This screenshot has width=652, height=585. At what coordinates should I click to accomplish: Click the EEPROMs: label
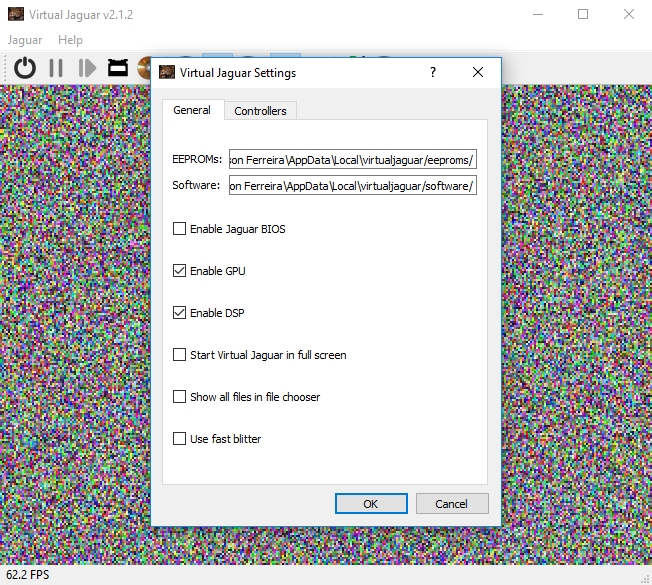coord(197,160)
